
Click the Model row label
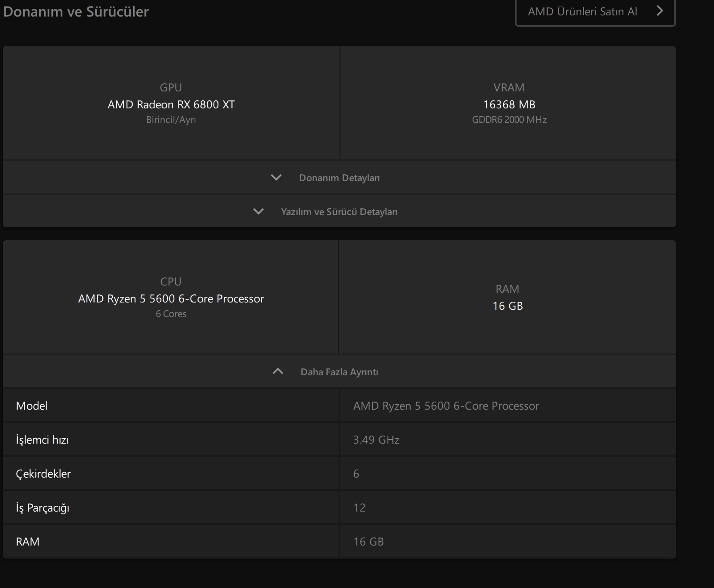click(x=32, y=406)
